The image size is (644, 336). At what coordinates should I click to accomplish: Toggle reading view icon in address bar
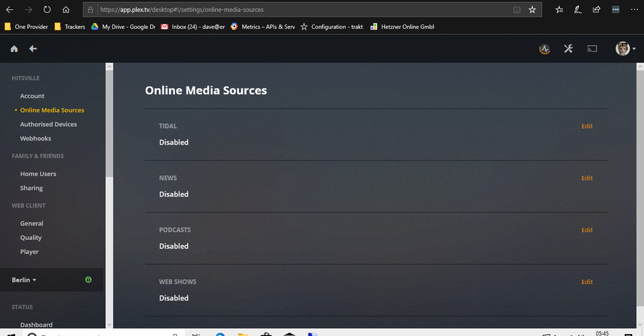(516, 9)
